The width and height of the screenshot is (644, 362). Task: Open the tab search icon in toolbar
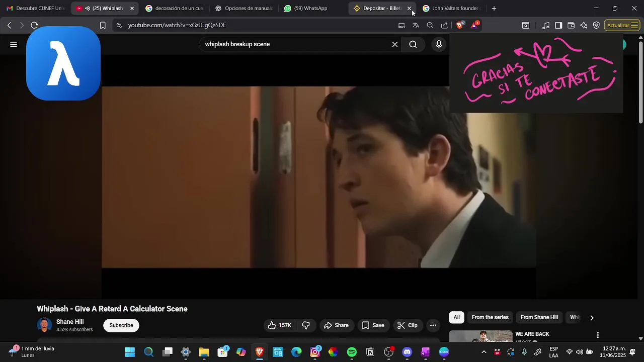(526, 25)
